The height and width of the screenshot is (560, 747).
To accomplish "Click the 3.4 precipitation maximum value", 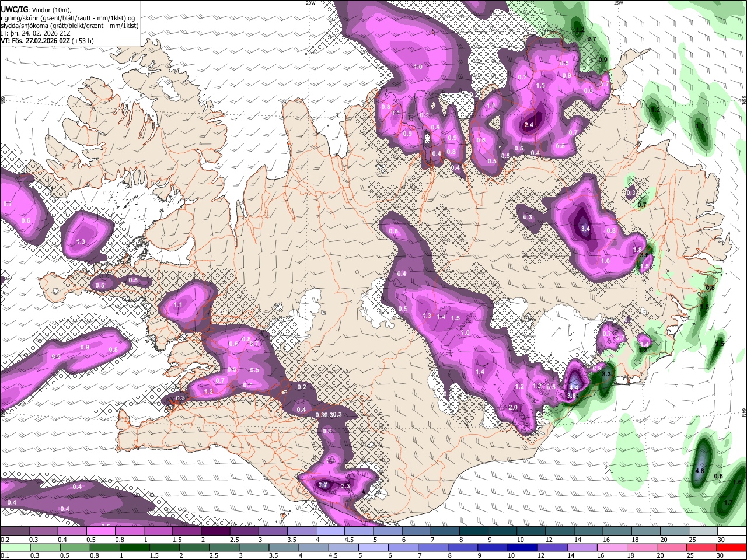I will [x=585, y=229].
